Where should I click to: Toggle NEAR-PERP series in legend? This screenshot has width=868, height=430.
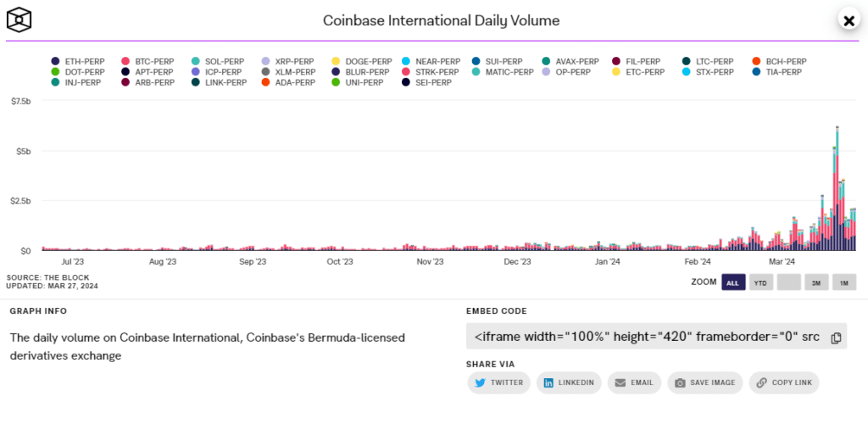tap(431, 62)
